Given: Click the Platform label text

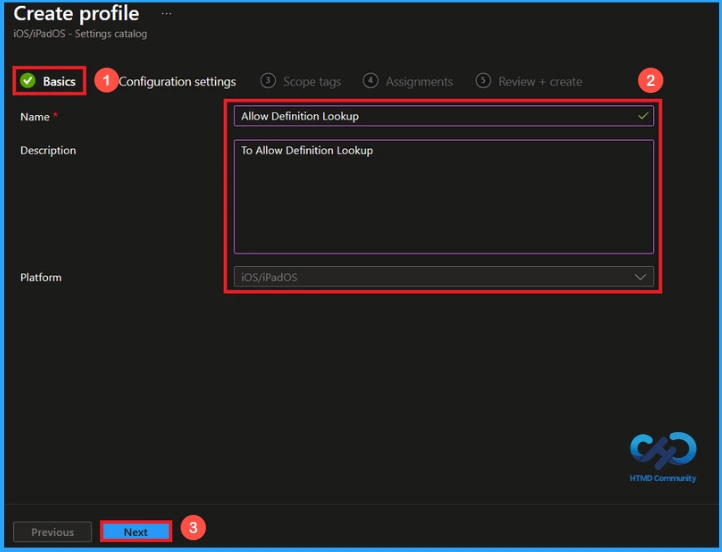Looking at the screenshot, I should (41, 277).
